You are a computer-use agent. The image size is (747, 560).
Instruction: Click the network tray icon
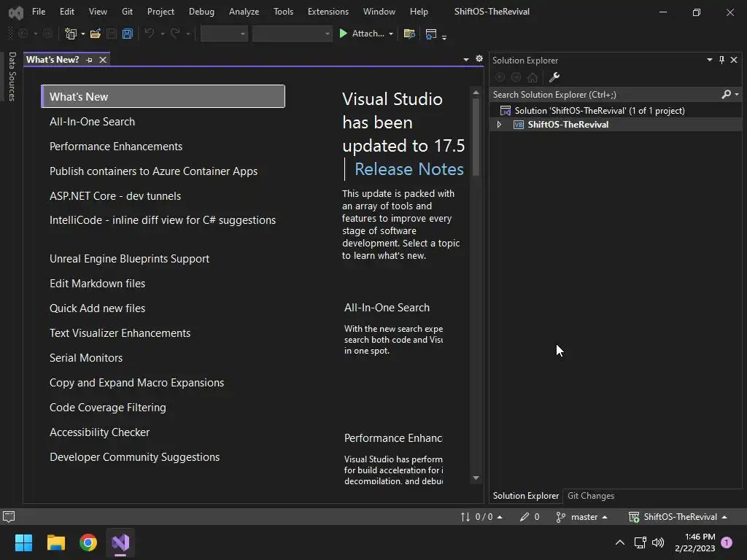[640, 542]
